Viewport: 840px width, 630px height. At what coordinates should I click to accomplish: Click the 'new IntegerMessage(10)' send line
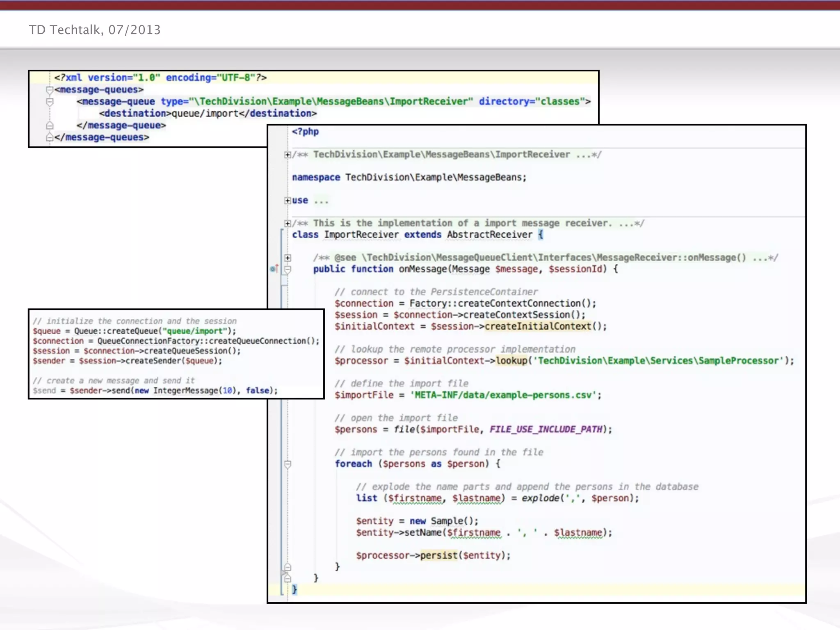[155, 390]
